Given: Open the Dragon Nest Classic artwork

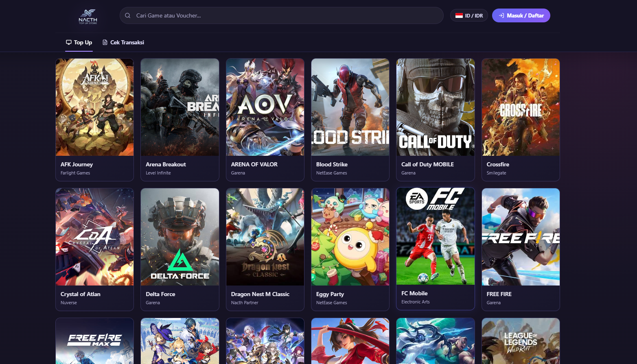Looking at the screenshot, I should tap(265, 237).
